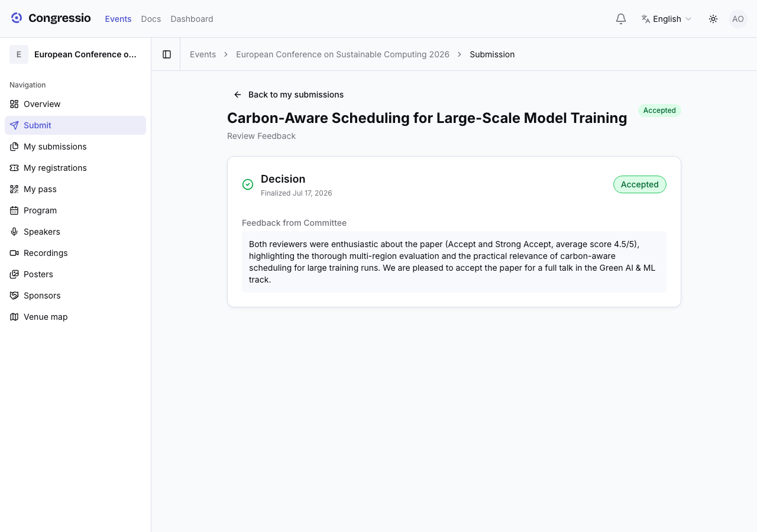Toggle the light/dark theme sun icon
The height and width of the screenshot is (532, 757).
point(713,19)
